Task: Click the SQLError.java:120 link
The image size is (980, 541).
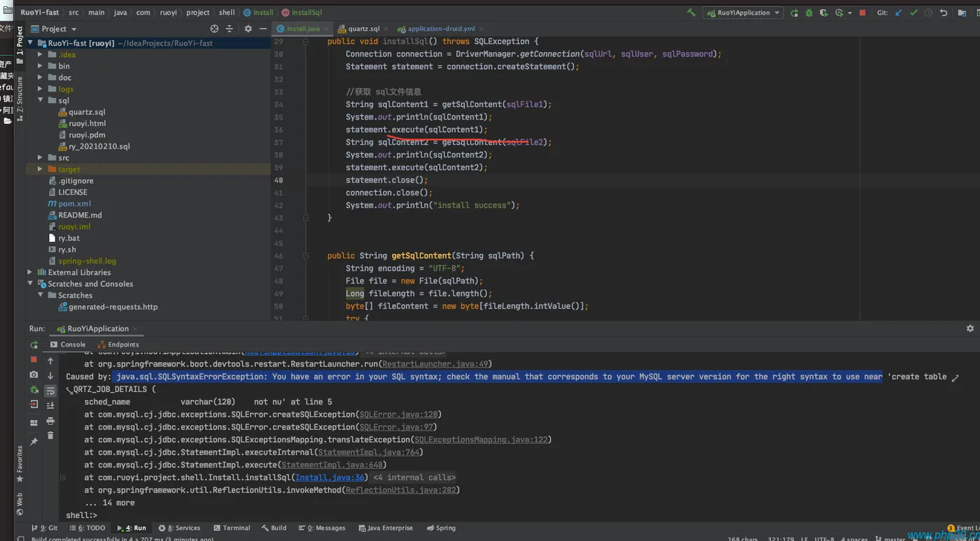Action: (398, 414)
